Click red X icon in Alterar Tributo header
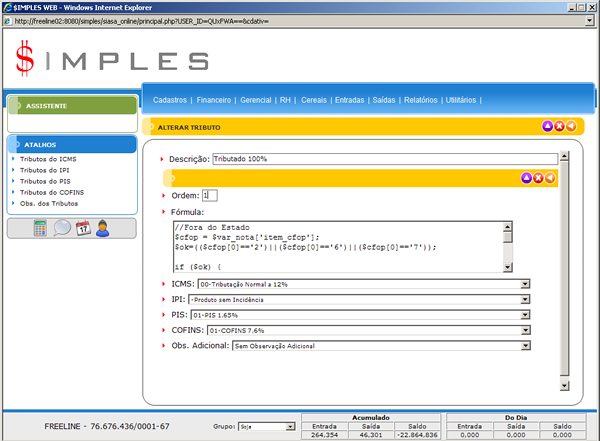Image resolution: width=600 pixels, height=441 pixels. pyautogui.click(x=559, y=127)
